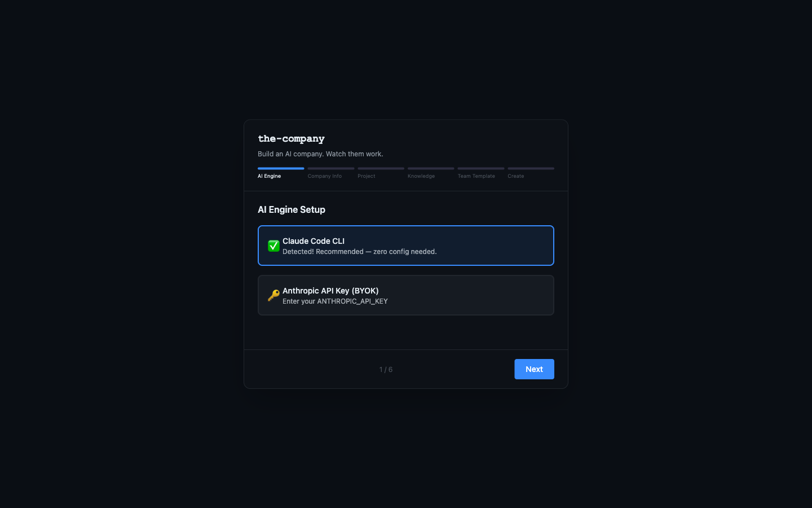
Task: Click the blue AI Engine progress bar
Action: tap(280, 168)
